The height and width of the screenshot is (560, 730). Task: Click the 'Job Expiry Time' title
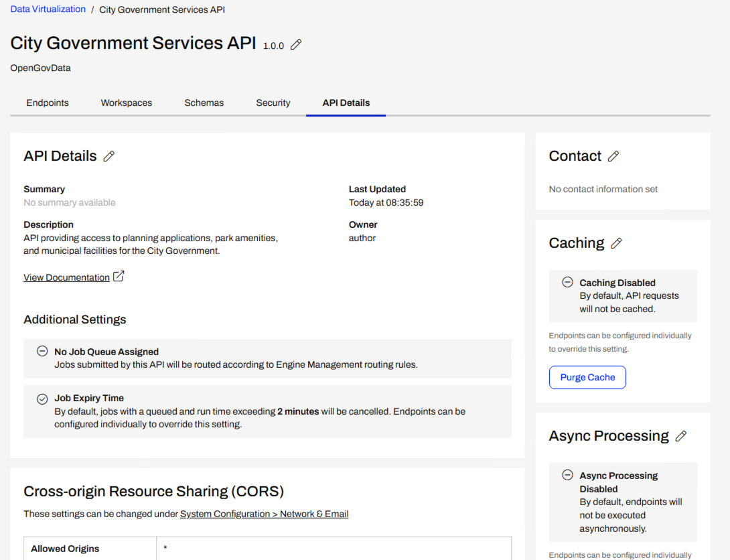tap(89, 398)
